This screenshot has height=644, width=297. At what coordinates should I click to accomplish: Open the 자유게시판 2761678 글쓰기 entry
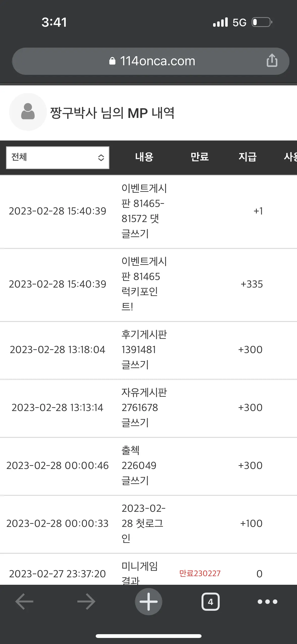click(144, 408)
